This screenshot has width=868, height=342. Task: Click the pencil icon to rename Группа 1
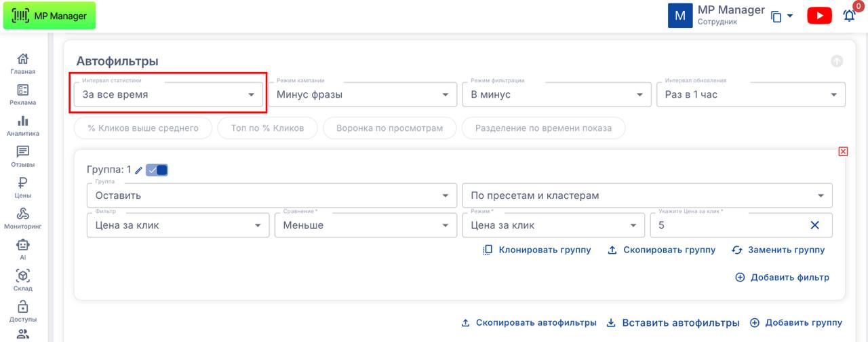click(139, 170)
